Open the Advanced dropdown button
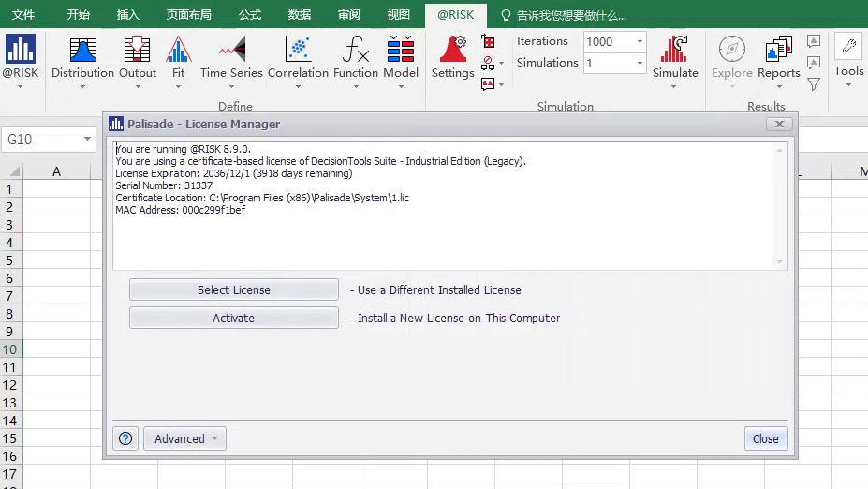868x489 pixels. tap(184, 438)
